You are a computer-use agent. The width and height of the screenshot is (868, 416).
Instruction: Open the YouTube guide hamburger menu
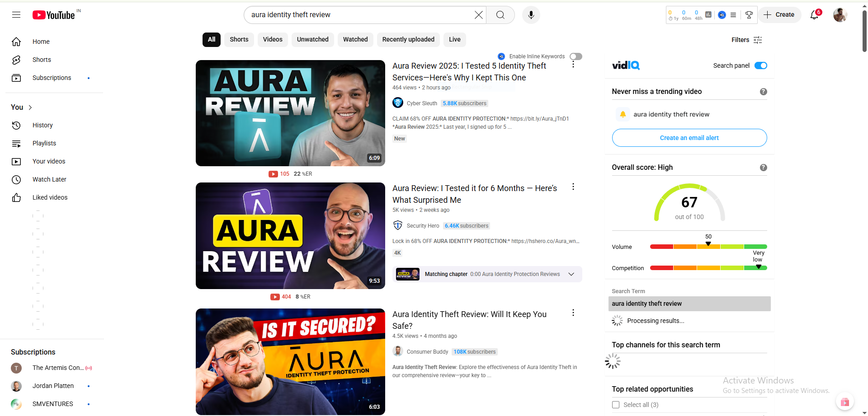(16, 15)
